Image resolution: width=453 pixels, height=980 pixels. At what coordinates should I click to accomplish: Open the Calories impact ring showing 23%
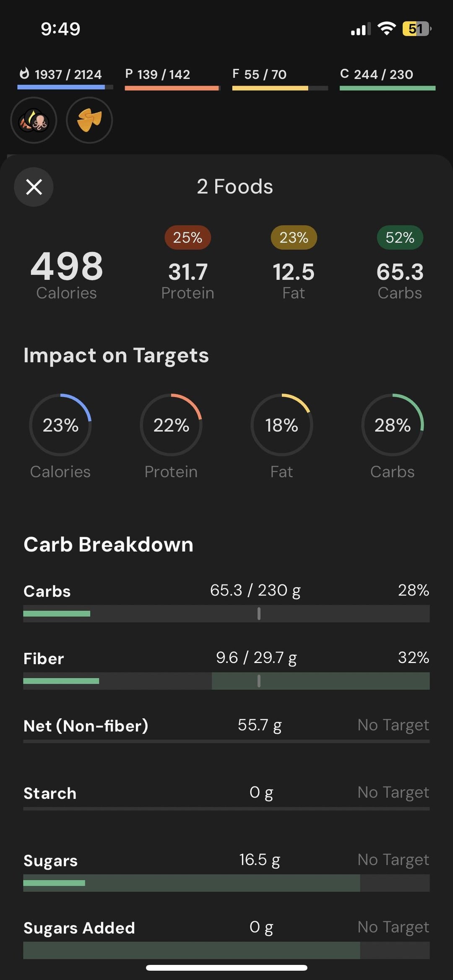[60, 425]
